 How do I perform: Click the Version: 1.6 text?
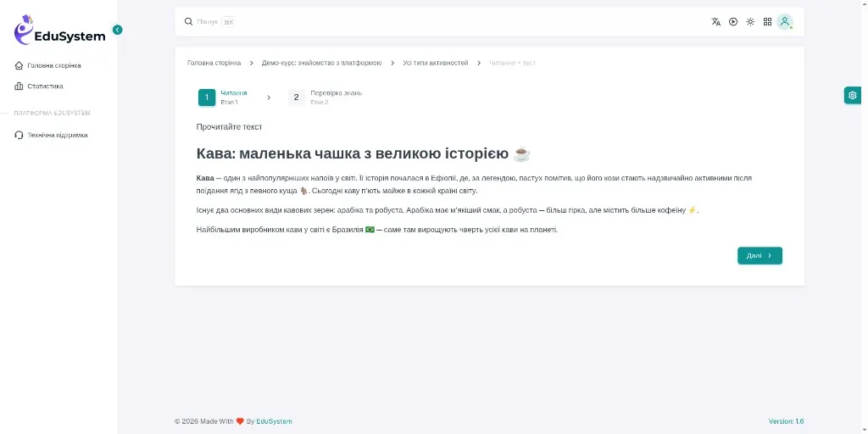tap(786, 421)
